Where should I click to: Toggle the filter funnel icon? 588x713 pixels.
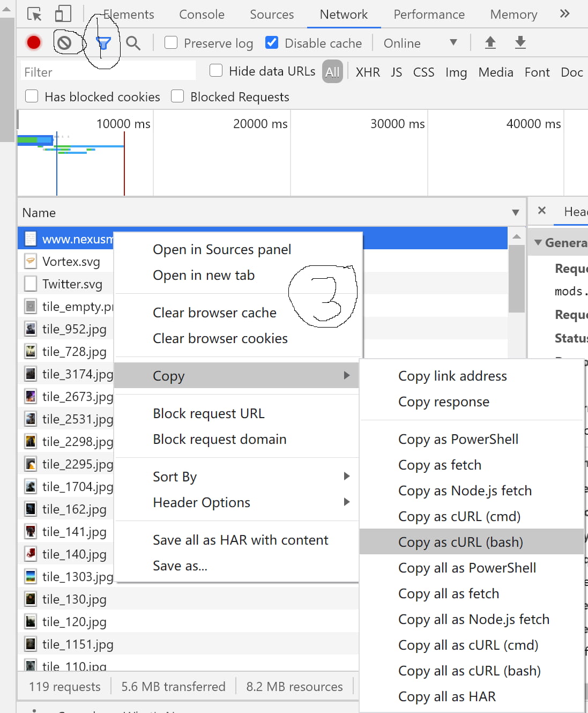point(103,43)
